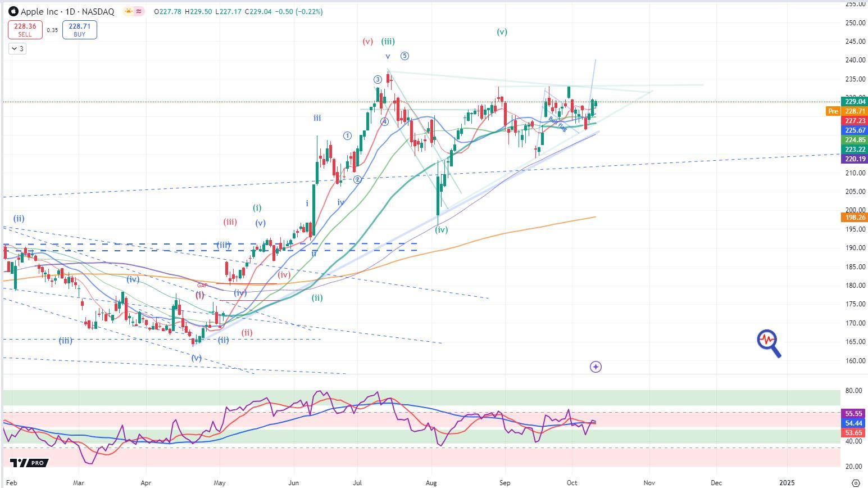Screen dimensions: 868x488
Task: Select the green (ii) label near June
Action: click(317, 298)
